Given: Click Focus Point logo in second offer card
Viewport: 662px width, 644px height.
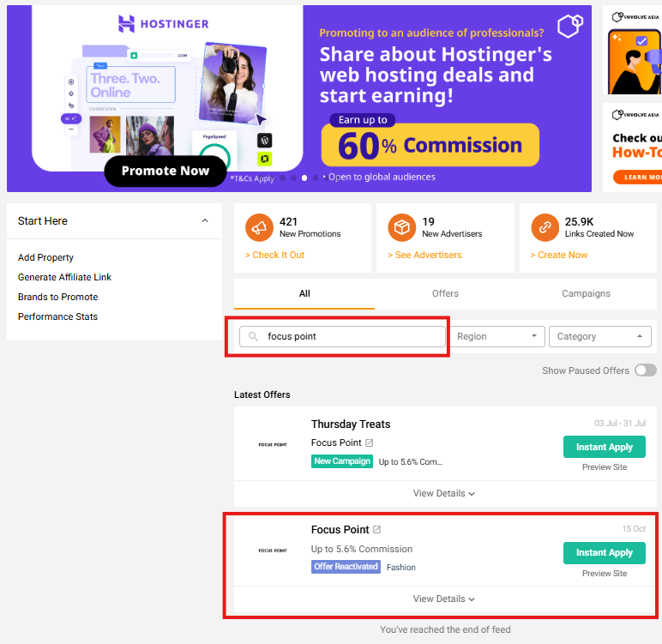Looking at the screenshot, I should pyautogui.click(x=273, y=551).
